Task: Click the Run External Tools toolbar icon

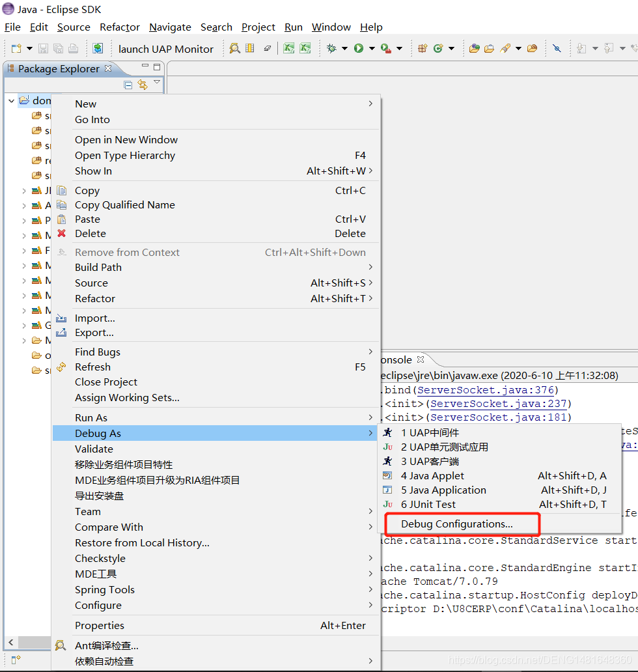Action: [x=385, y=48]
